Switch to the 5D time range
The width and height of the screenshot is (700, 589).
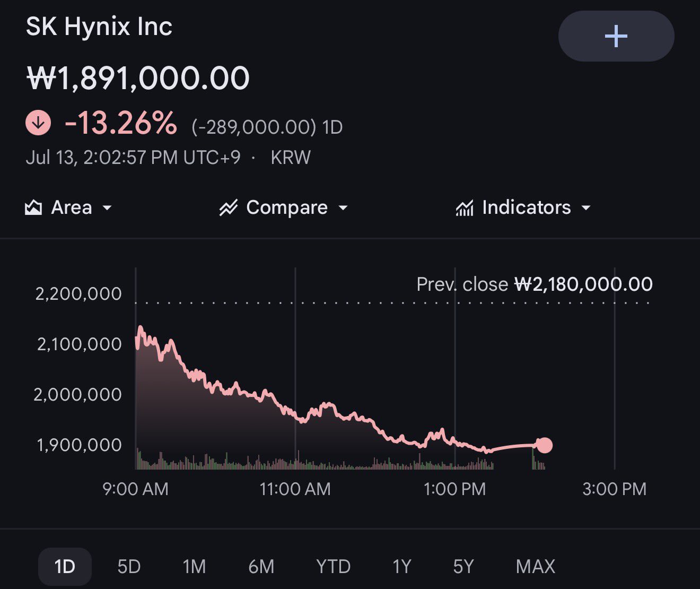(x=129, y=566)
